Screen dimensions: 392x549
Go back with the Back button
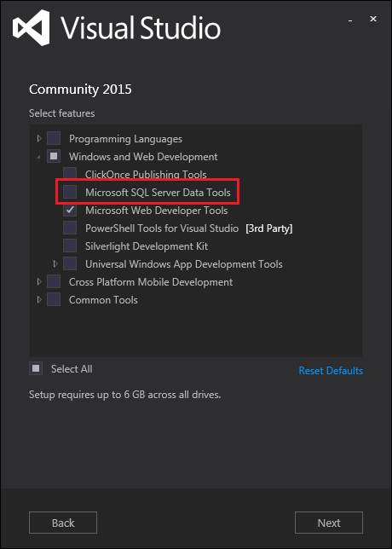[63, 523]
